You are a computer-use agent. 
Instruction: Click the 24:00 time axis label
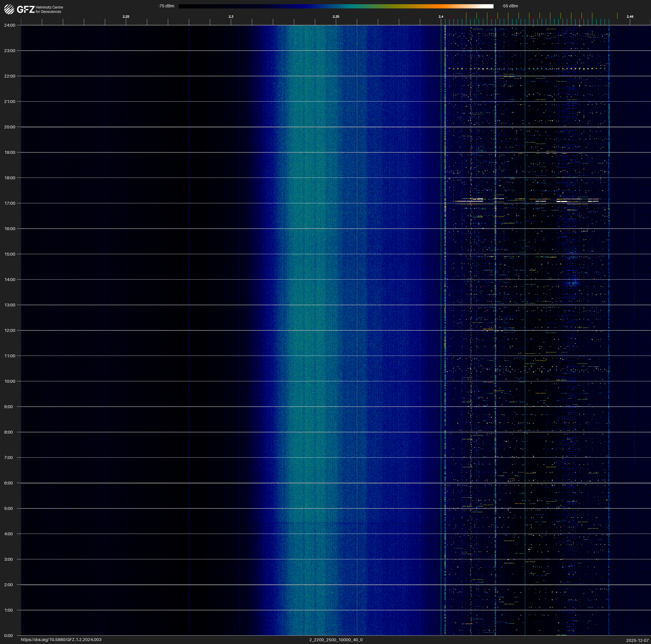[x=10, y=25]
